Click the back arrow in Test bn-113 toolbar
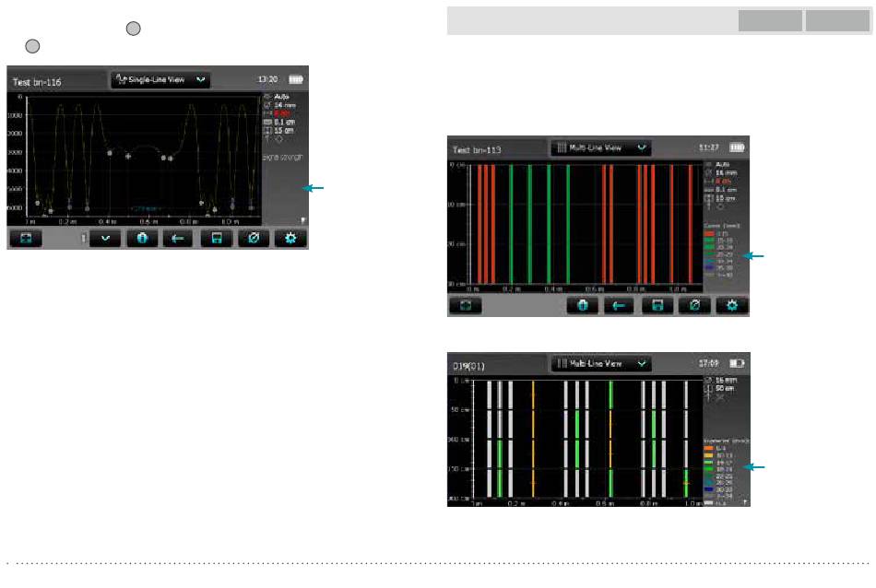 click(619, 305)
